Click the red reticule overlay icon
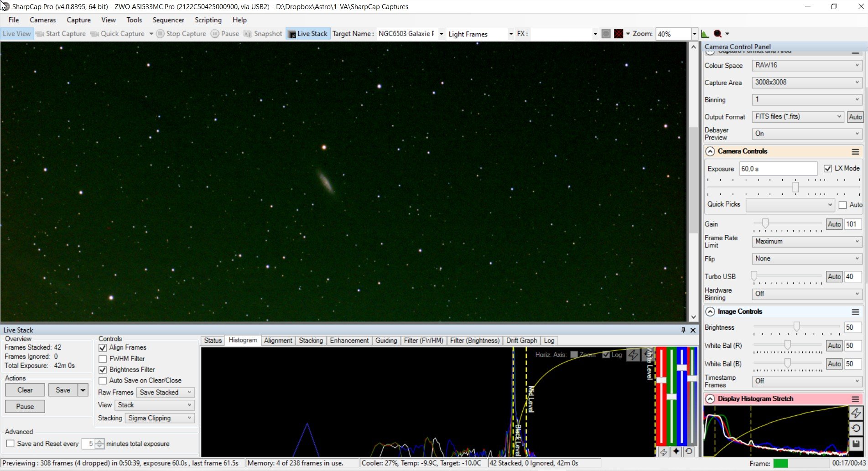Image resolution: width=868 pixels, height=471 pixels. coord(619,34)
